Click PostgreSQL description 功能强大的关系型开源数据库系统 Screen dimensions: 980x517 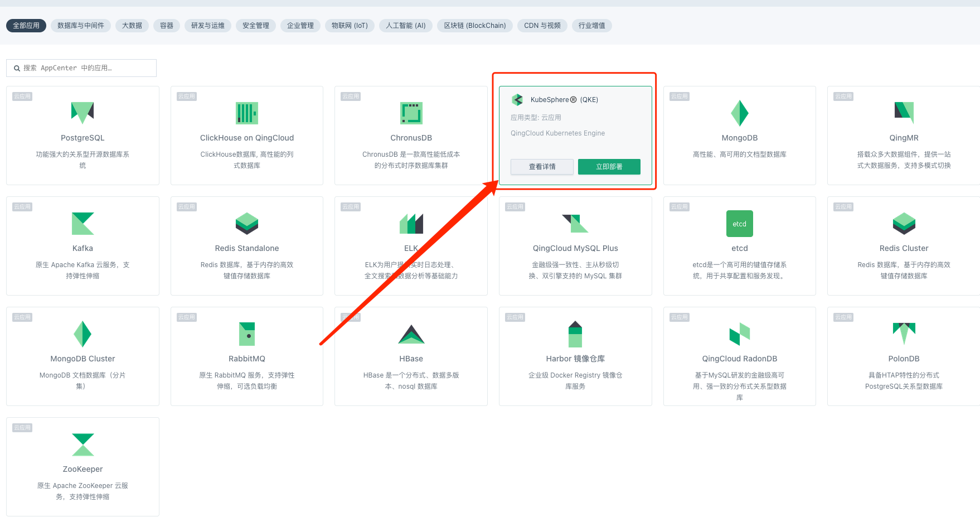point(83,160)
